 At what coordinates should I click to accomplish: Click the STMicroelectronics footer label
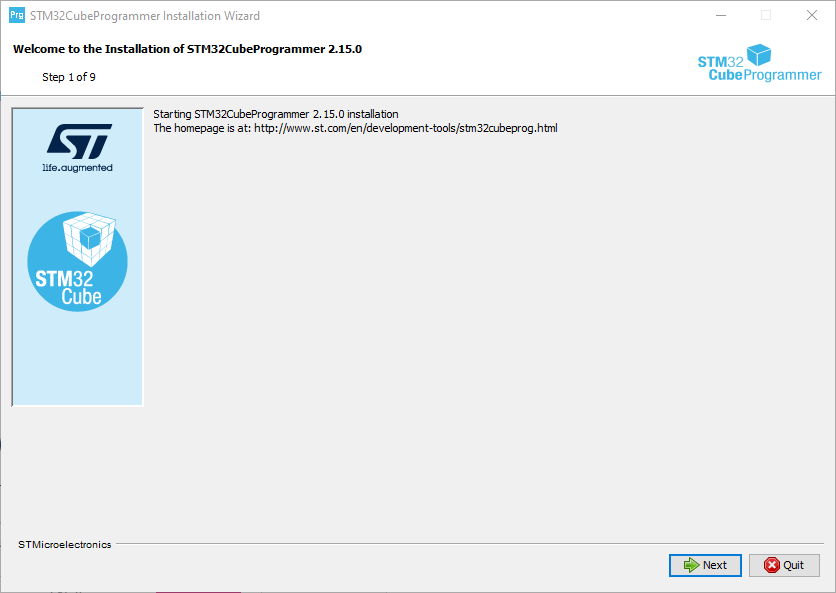click(x=65, y=545)
